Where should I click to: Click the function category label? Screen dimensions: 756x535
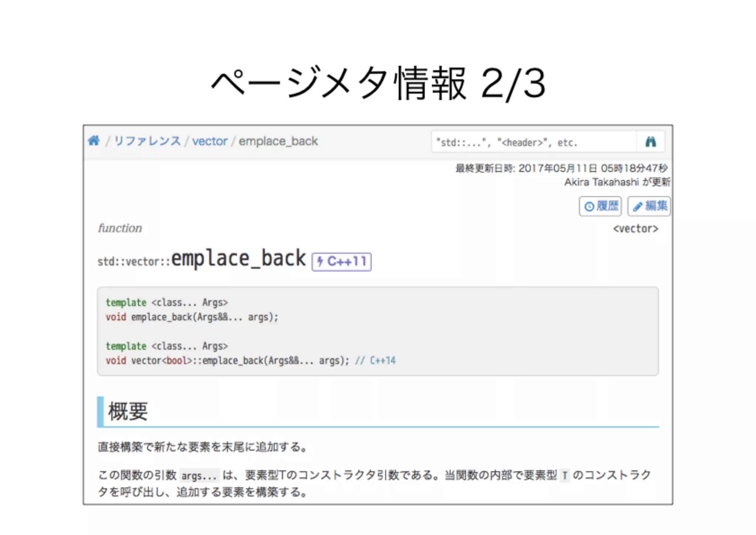(120, 228)
